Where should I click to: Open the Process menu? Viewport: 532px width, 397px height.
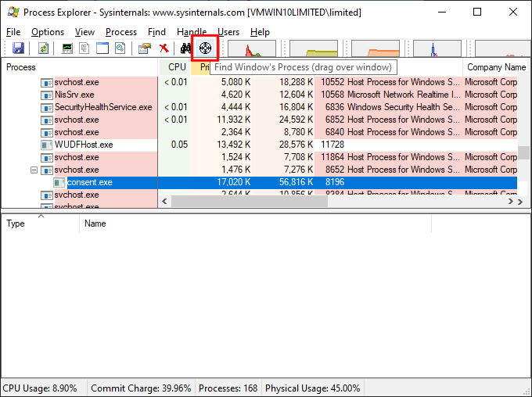(x=121, y=32)
